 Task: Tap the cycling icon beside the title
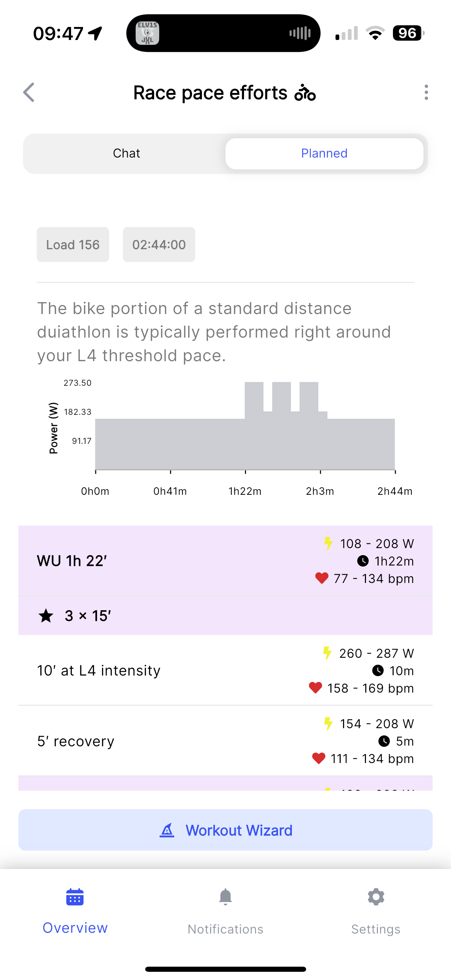tap(305, 93)
